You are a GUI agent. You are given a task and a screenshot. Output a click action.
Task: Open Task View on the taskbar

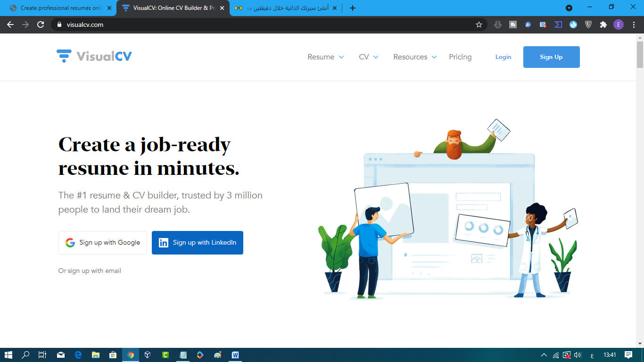42,355
